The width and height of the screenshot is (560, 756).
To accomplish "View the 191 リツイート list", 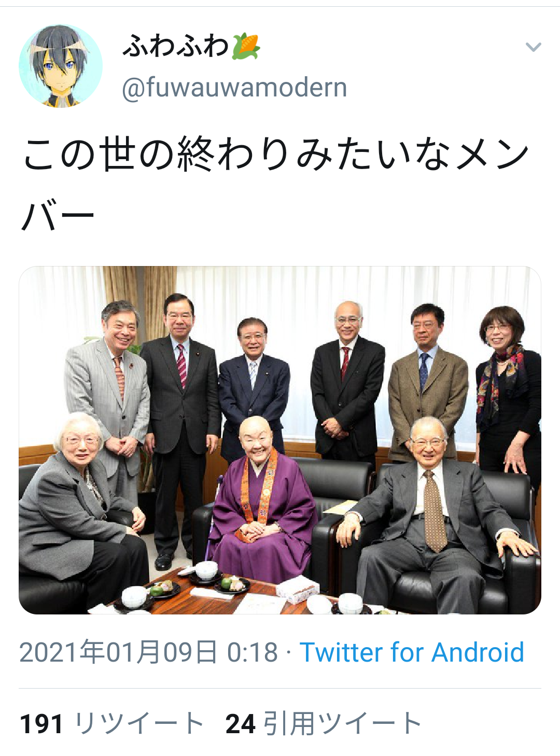I will (111, 723).
